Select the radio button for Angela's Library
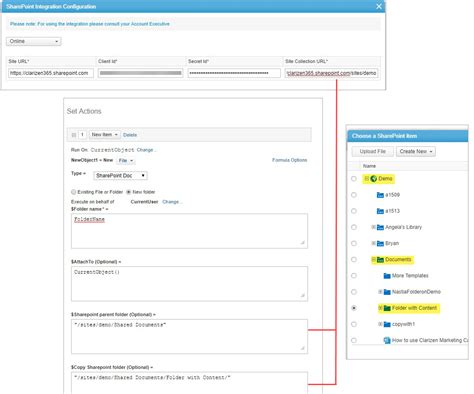The image size is (474, 394). (354, 227)
